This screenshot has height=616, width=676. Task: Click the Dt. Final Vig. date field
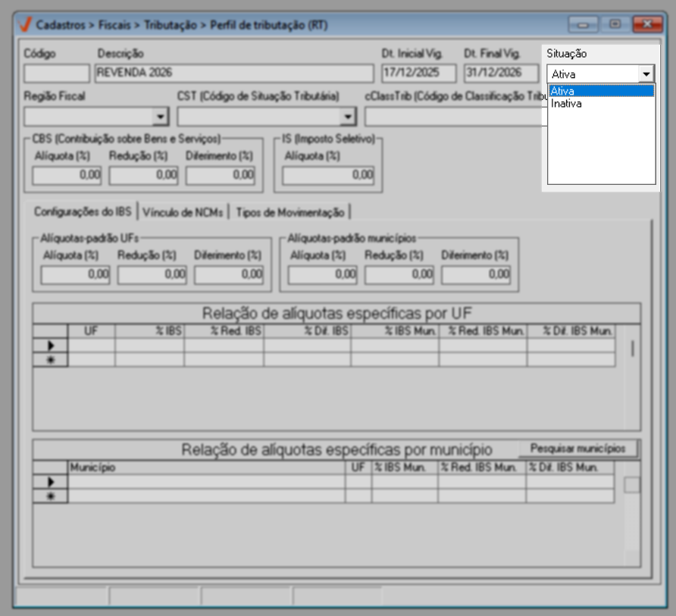point(501,73)
